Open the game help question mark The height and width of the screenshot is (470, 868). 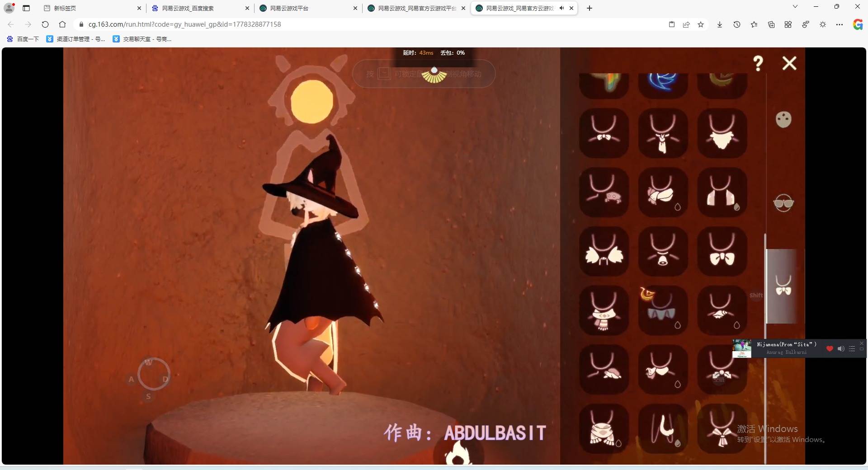point(758,63)
